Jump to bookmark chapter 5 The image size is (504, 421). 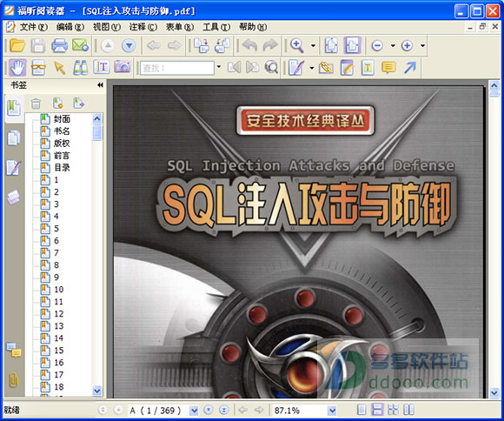(56, 229)
